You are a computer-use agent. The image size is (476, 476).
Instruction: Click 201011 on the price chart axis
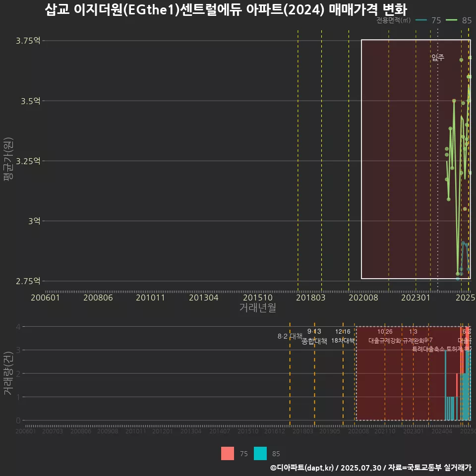tap(151, 297)
